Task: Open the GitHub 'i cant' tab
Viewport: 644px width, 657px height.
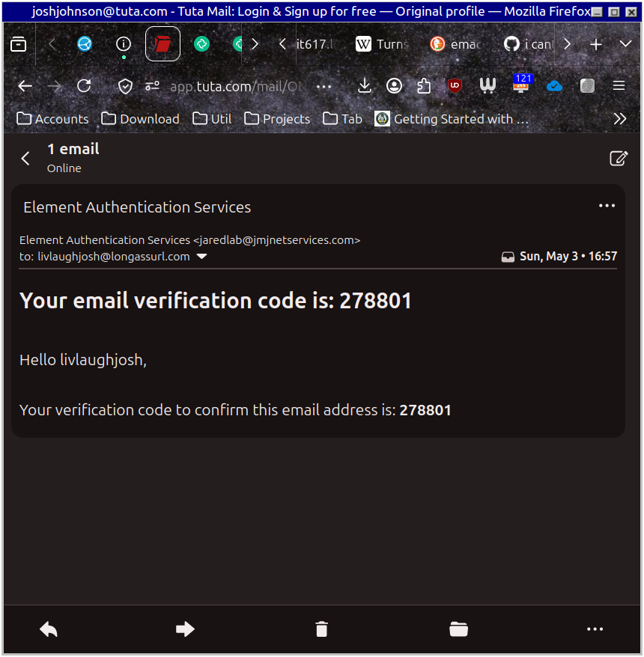Action: (x=529, y=44)
